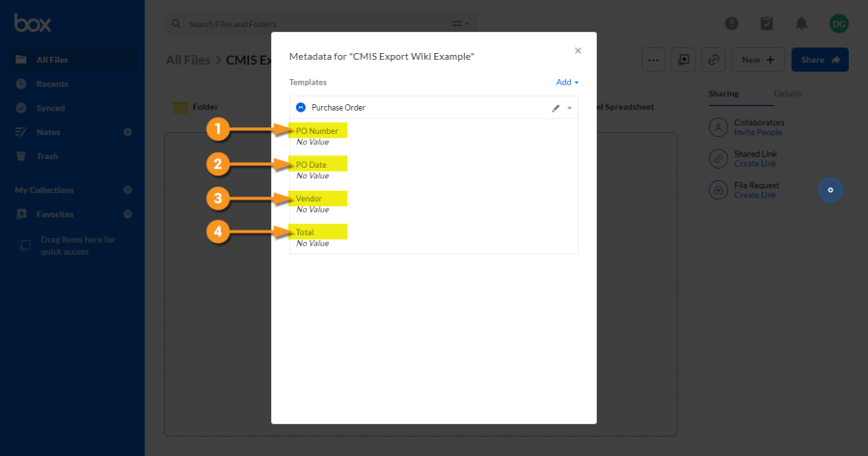Click the copy shared link icon button
This screenshot has height=456, width=868.
coord(714,60)
